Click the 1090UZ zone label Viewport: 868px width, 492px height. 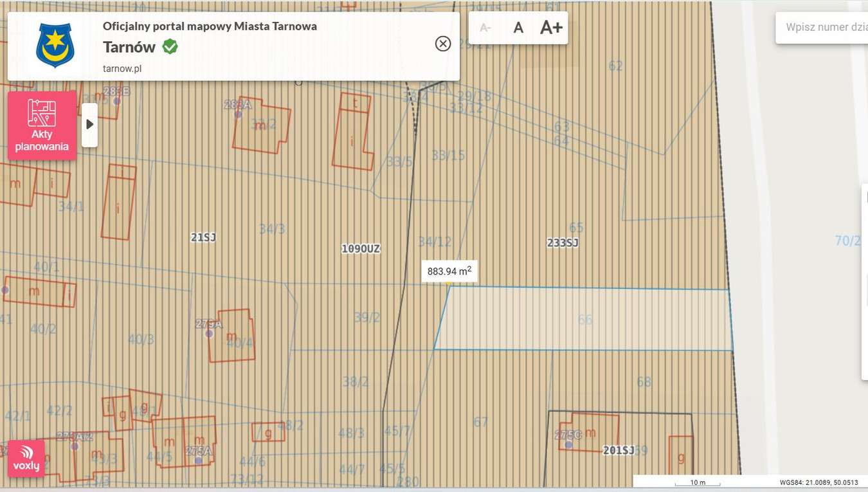(361, 249)
